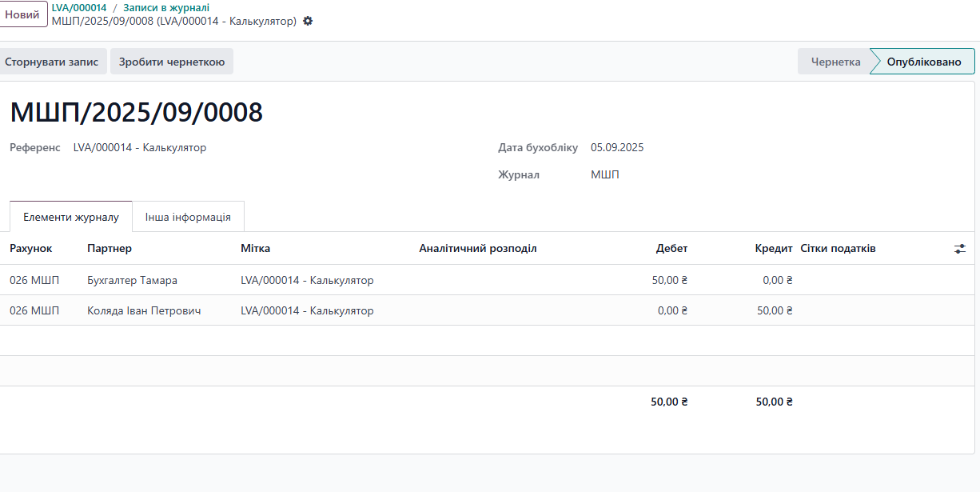Viewport: 980px width, 492px height.
Task: Open column settings adjust icon
Action: (x=960, y=249)
